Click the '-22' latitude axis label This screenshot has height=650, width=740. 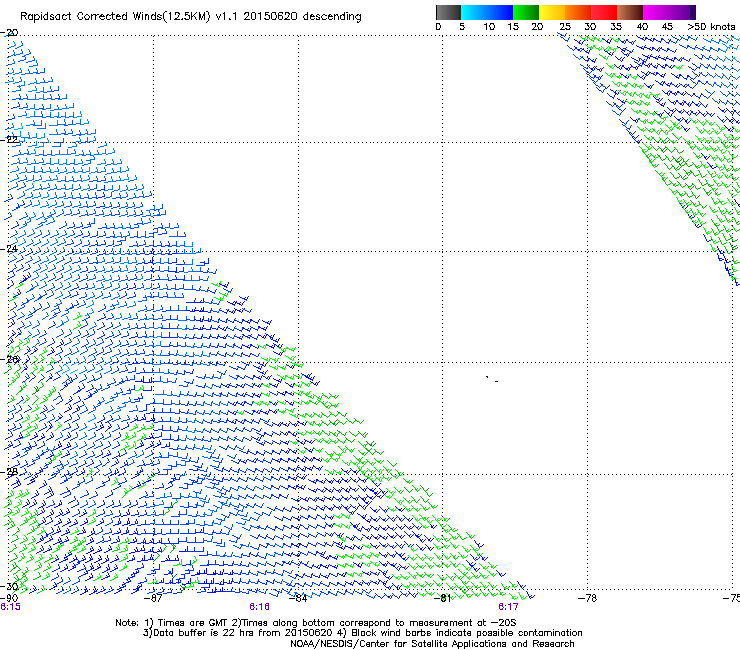point(9,139)
